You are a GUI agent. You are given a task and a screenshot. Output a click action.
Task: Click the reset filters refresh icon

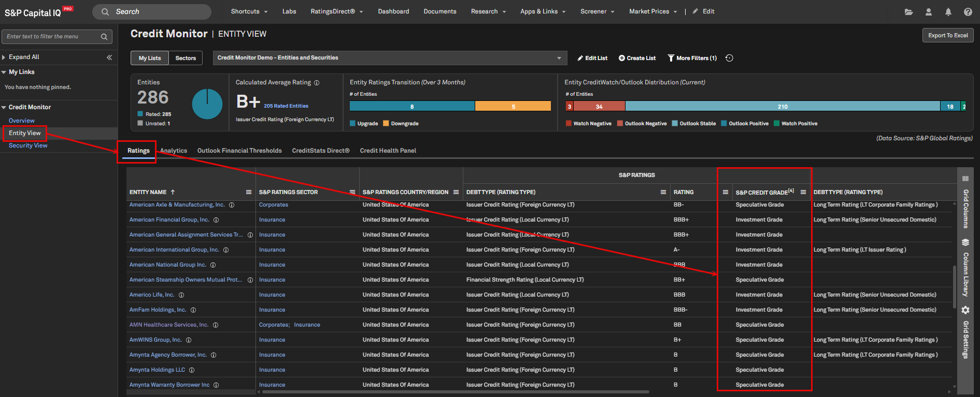pyautogui.click(x=729, y=58)
